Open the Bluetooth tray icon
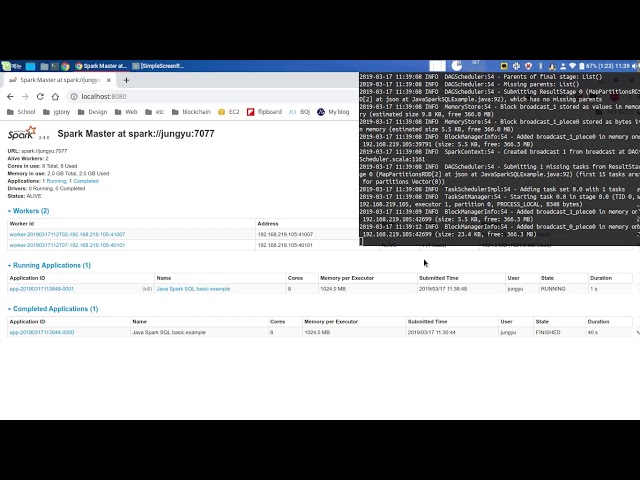Viewport: 640px width, 480px height. point(540,66)
